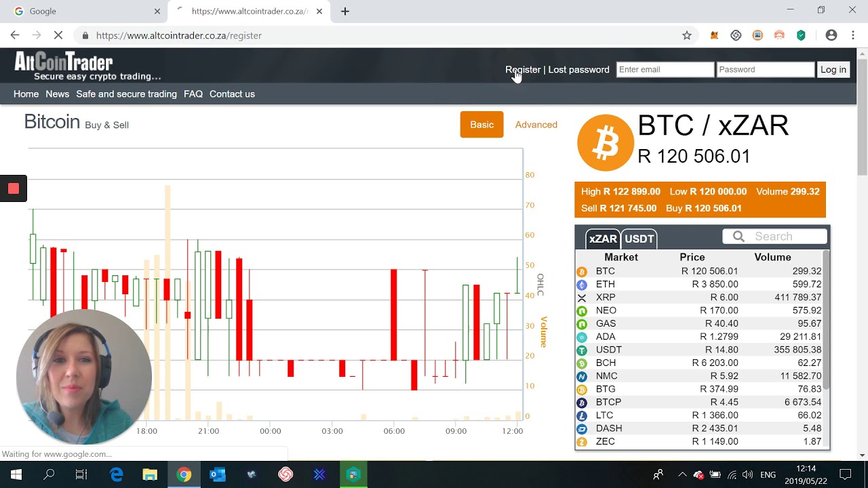Click the NMC coin icon in market list
868x488 pixels.
(582, 376)
